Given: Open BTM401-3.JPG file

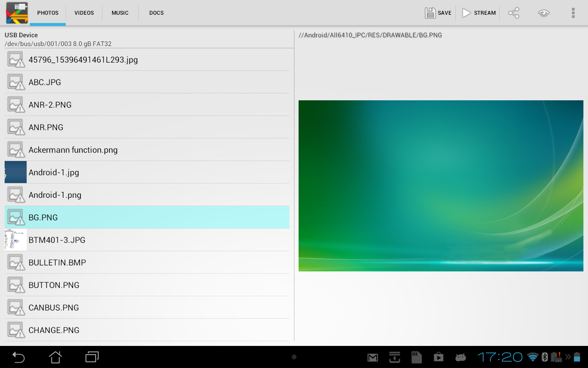Looking at the screenshot, I should [x=147, y=240].
